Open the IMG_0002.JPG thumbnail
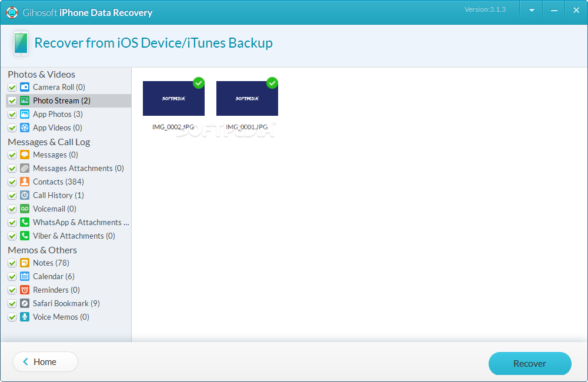The width and height of the screenshot is (588, 382). tap(173, 98)
